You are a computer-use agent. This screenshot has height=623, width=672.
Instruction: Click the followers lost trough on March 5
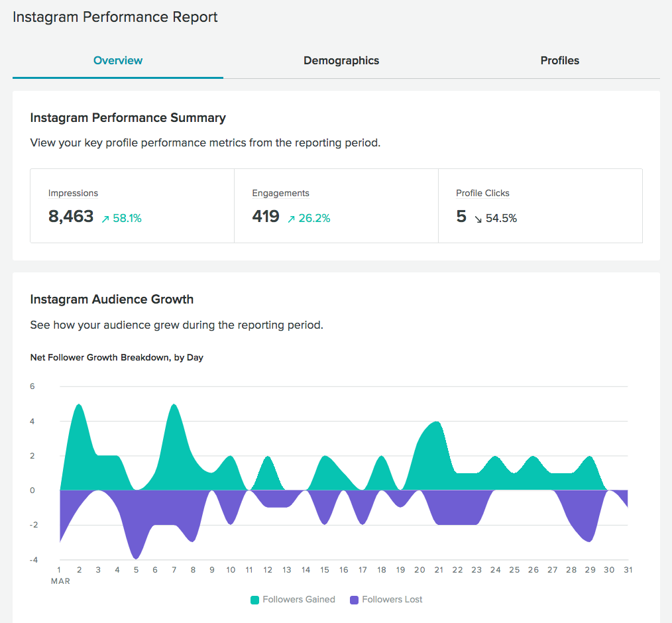(x=136, y=558)
